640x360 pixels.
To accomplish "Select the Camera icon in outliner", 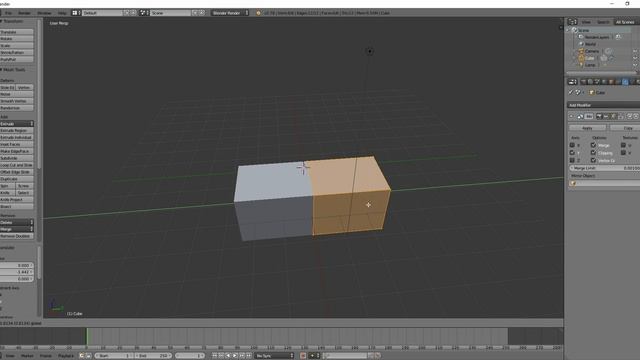I will [x=581, y=51].
